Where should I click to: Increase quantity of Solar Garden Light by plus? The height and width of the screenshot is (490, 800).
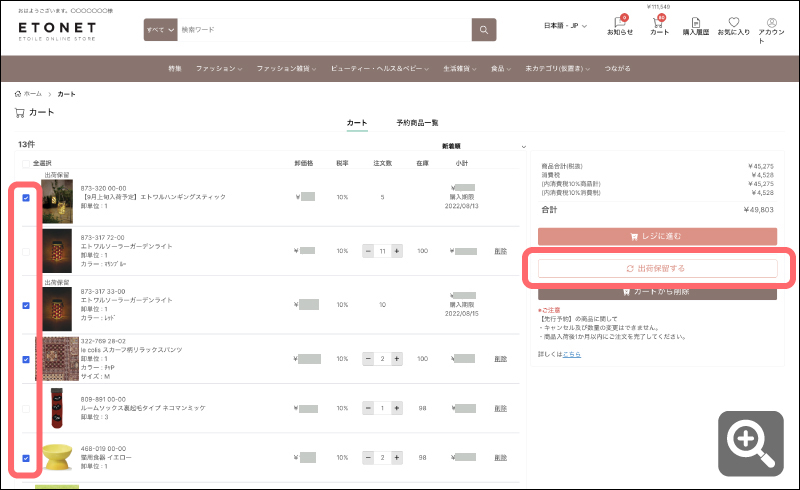[396, 251]
